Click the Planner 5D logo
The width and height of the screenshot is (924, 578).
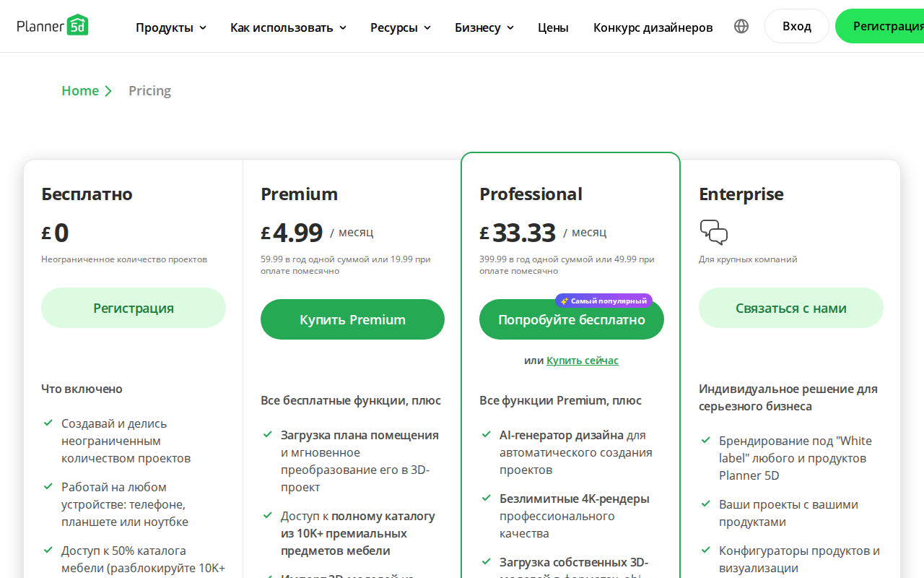coord(53,25)
